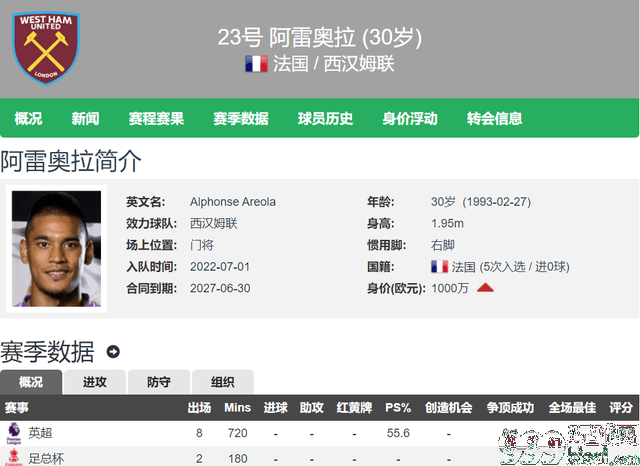Screen dimensions: 640x466
Task: Click the 英超 competition link
Action: tap(40, 433)
